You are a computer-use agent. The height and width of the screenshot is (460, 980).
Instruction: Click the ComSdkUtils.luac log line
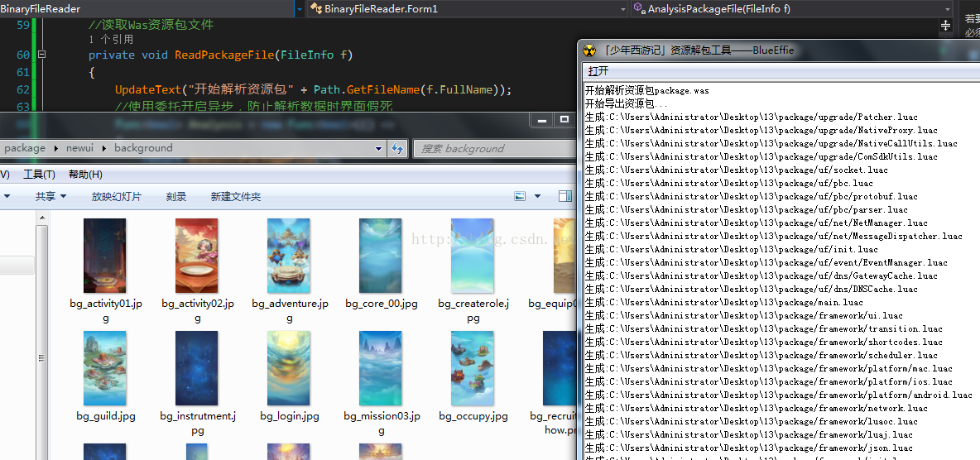[761, 157]
